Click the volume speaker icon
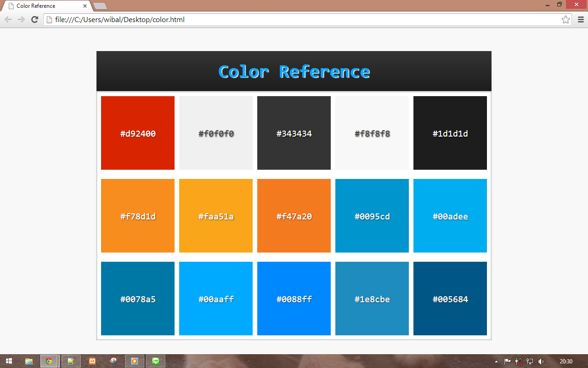The height and width of the screenshot is (368, 588). pos(541,362)
